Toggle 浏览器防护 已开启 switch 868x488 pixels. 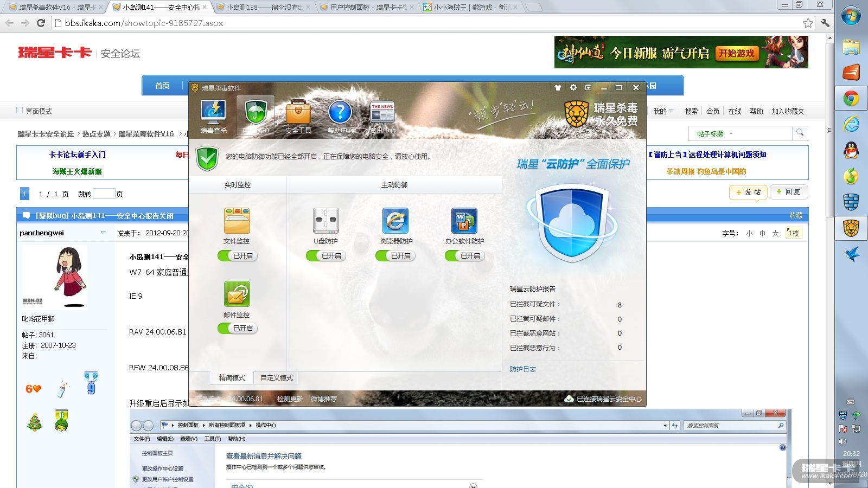pos(395,255)
